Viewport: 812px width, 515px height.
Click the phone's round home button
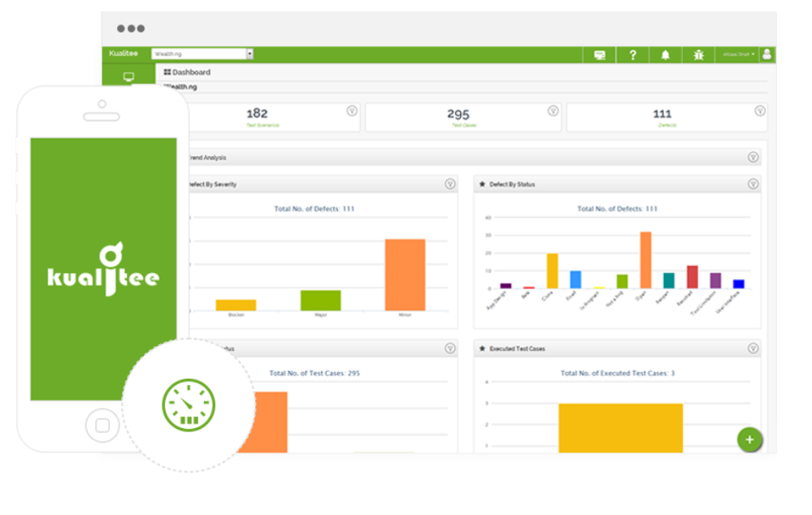pyautogui.click(x=102, y=426)
